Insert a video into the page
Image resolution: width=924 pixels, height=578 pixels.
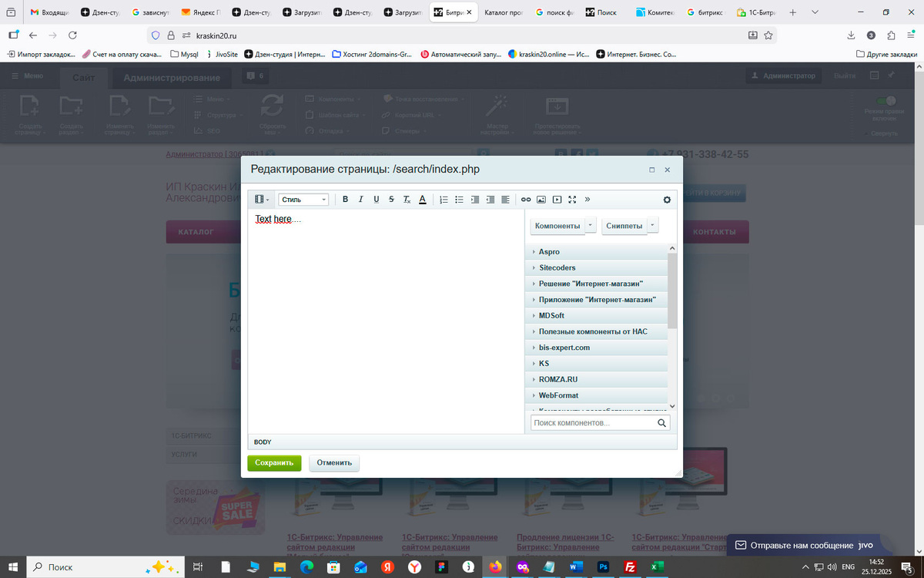pos(557,200)
